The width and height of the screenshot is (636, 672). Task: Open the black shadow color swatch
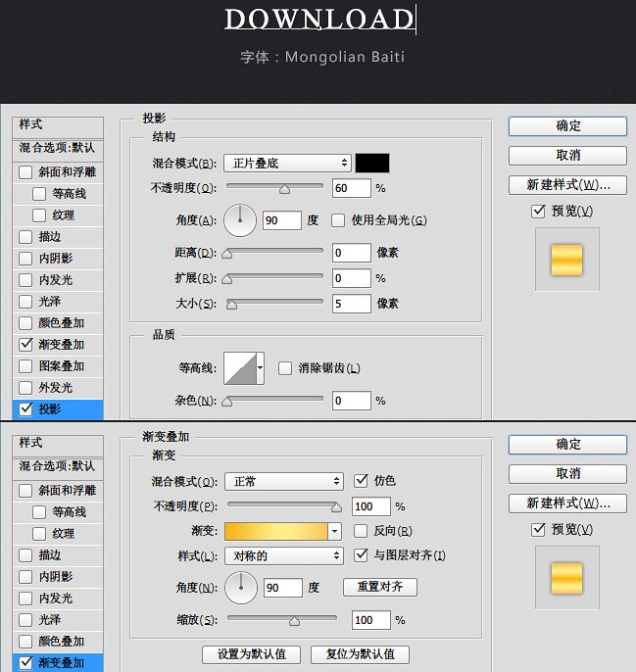tap(372, 164)
